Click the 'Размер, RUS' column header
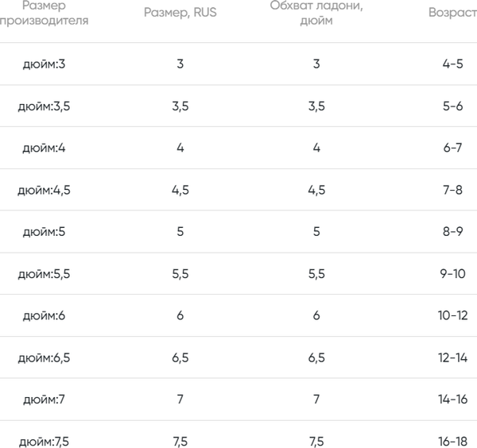 click(180, 14)
